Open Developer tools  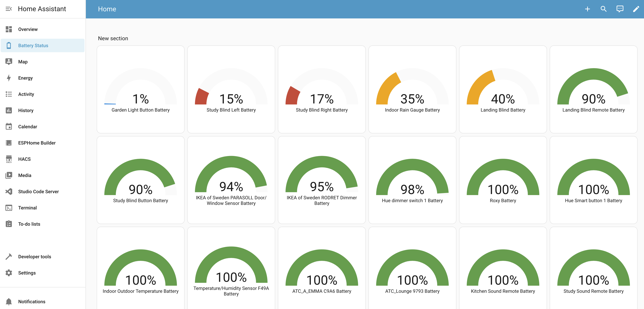pos(34,256)
